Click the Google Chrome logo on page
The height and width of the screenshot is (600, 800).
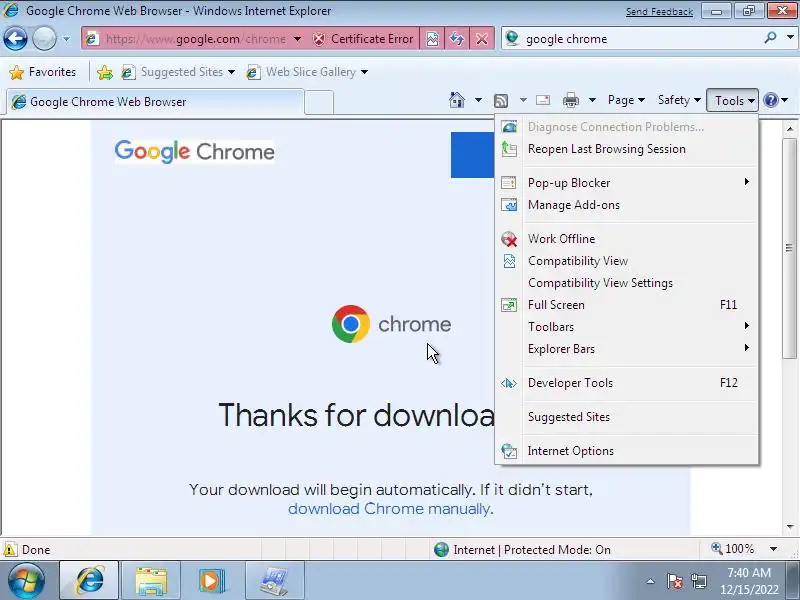click(194, 152)
